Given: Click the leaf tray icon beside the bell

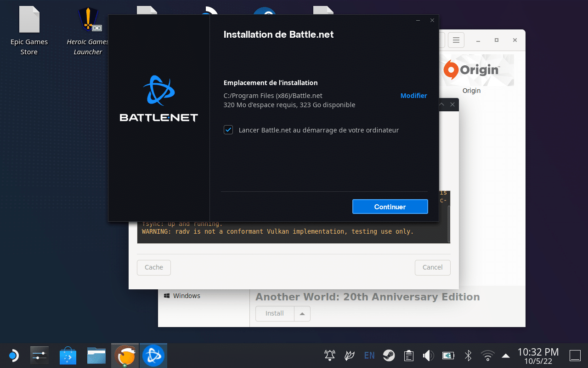Looking at the screenshot, I should click(x=350, y=355).
